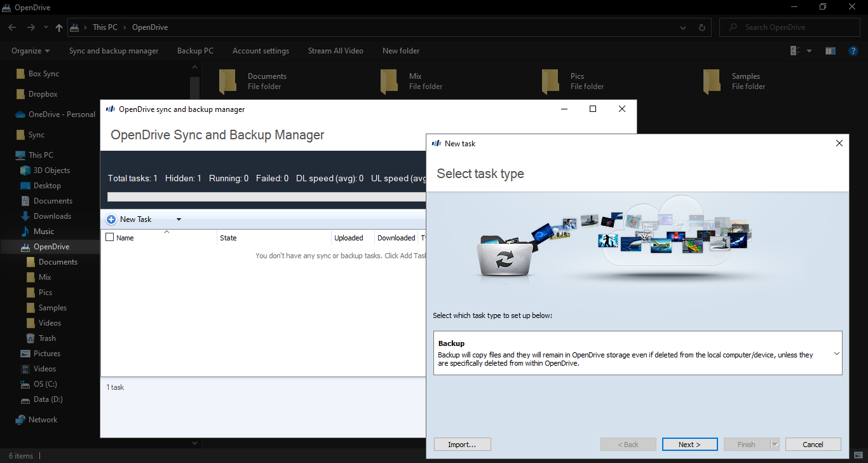Click the tasks progress bar in manager
The width and height of the screenshot is (868, 463).
pos(266,197)
